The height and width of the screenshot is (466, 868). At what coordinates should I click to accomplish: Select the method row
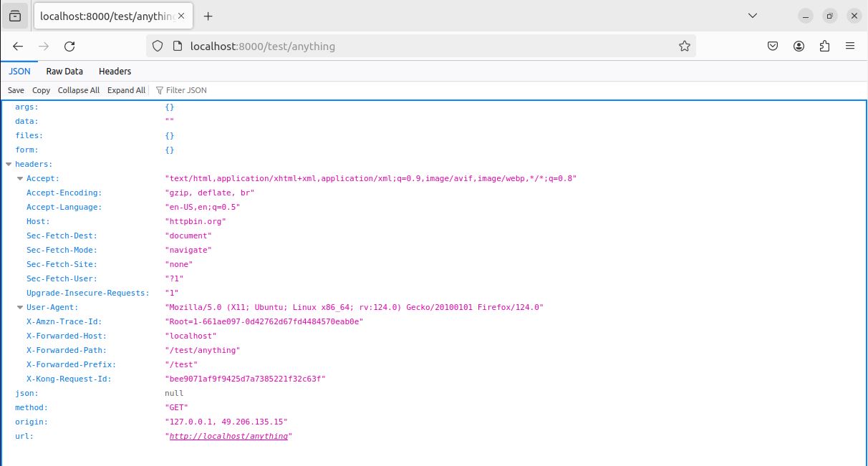click(x=434, y=407)
